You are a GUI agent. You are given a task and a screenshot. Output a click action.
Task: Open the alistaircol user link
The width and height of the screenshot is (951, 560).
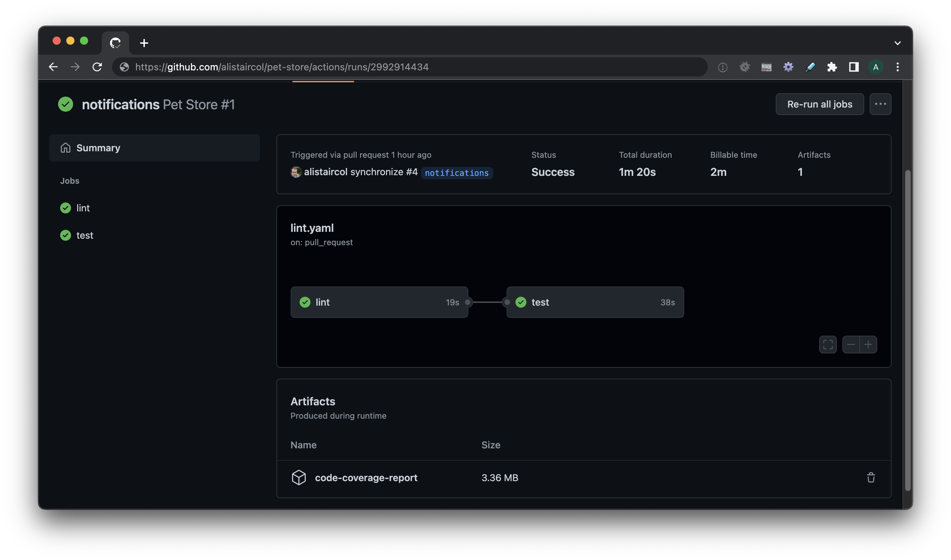tap(326, 172)
